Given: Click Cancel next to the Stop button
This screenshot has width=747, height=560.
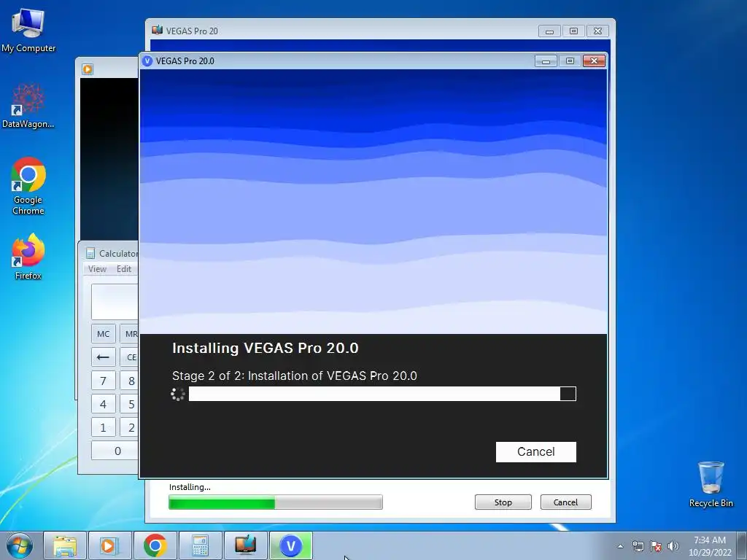Looking at the screenshot, I should click(565, 502).
